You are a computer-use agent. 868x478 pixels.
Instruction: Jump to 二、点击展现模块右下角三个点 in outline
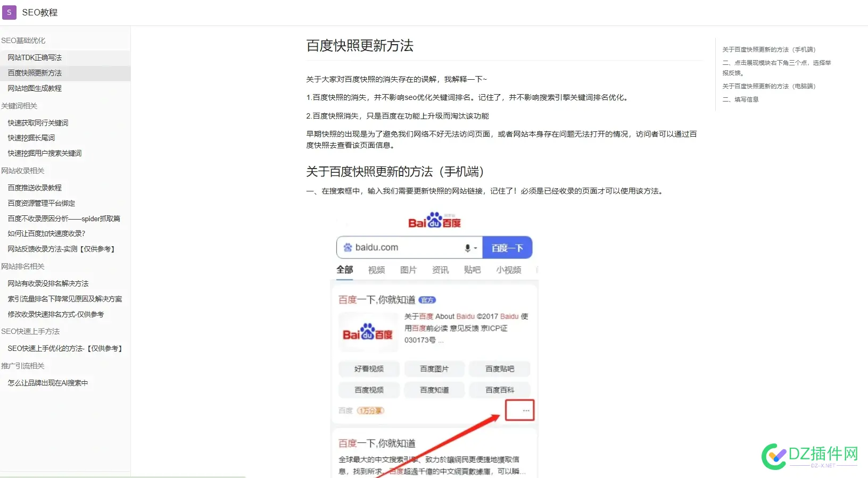tap(776, 68)
